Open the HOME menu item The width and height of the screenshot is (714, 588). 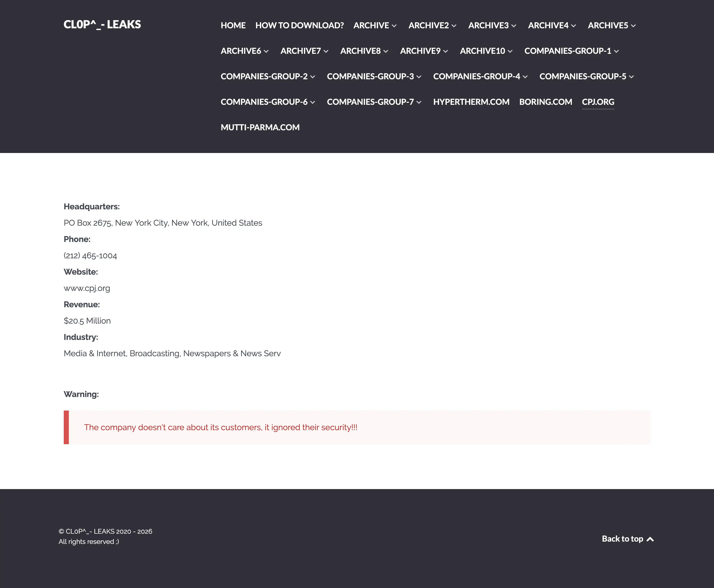pos(233,25)
